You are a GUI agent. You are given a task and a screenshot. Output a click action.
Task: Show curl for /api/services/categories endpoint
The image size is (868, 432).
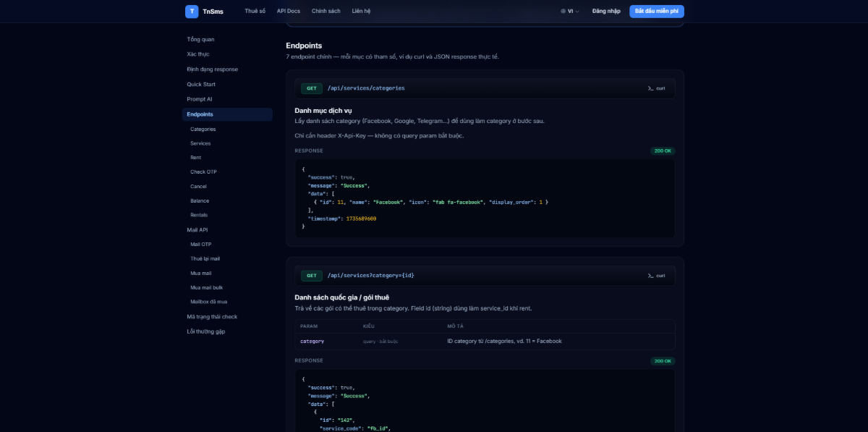click(x=657, y=88)
